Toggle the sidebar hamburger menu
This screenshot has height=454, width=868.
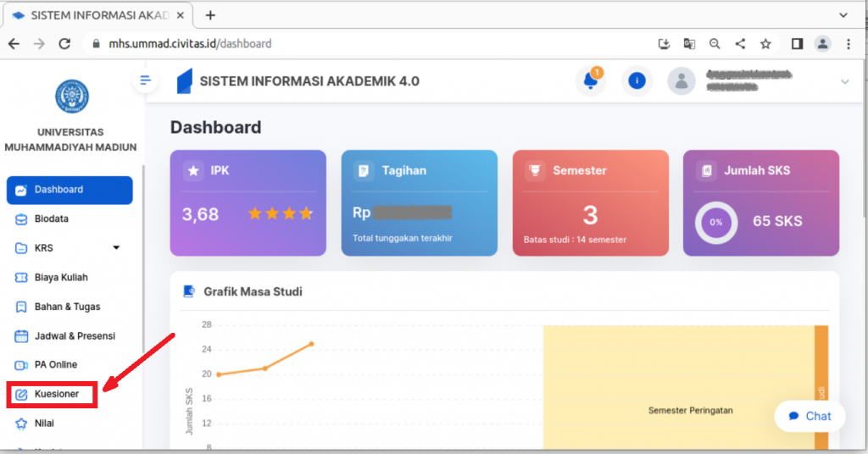click(145, 80)
